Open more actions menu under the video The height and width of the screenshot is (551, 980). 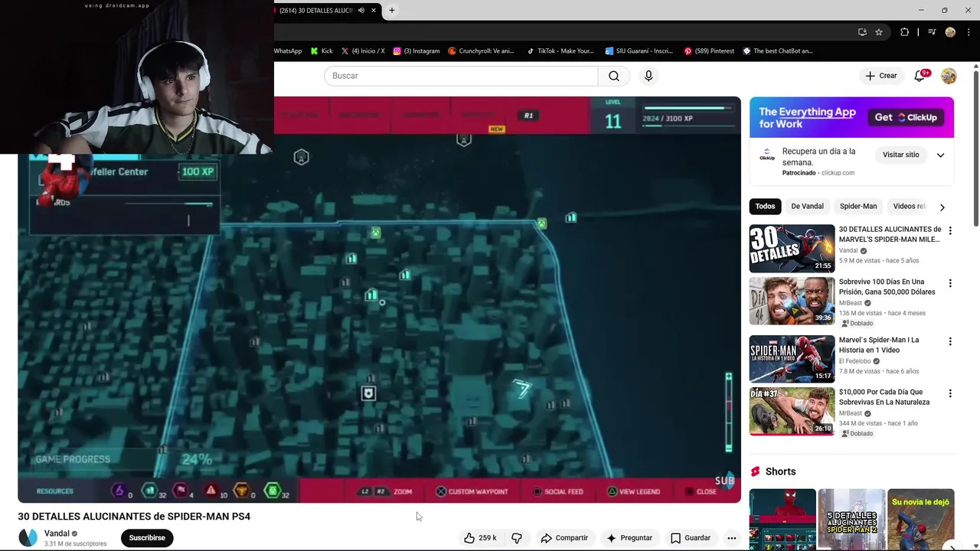click(732, 538)
